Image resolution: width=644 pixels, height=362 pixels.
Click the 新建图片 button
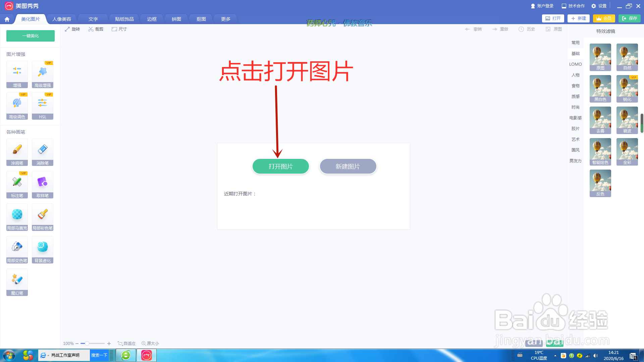[348, 167]
